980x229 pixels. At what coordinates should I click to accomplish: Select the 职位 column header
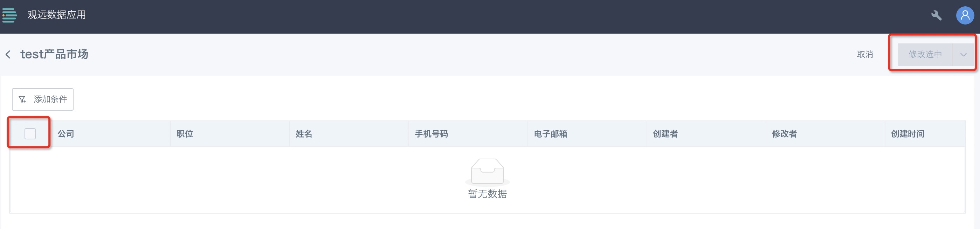[230, 133]
